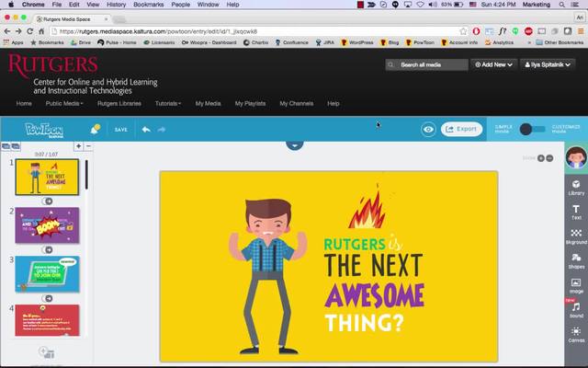The image size is (588, 368).
Task: Toggle transition after slide 3
Action: [x=47, y=298]
